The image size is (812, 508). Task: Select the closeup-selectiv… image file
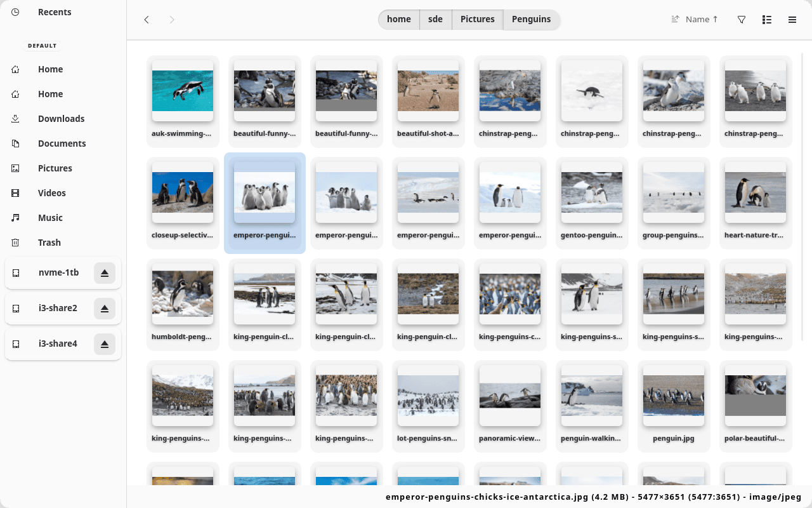click(x=183, y=203)
